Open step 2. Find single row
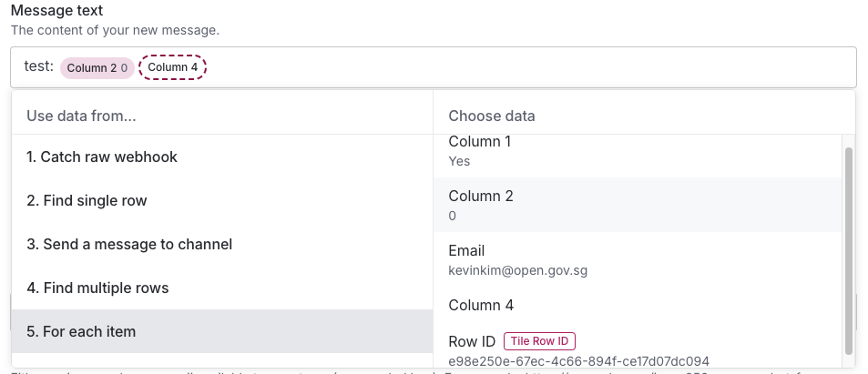This screenshot has height=374, width=868. (87, 200)
